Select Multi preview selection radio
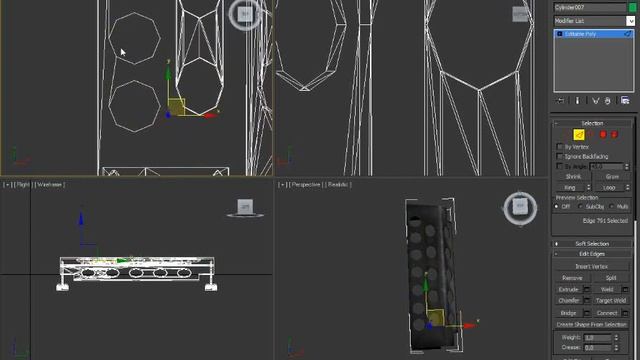Screen dimensions: 640x360 (x=611, y=207)
